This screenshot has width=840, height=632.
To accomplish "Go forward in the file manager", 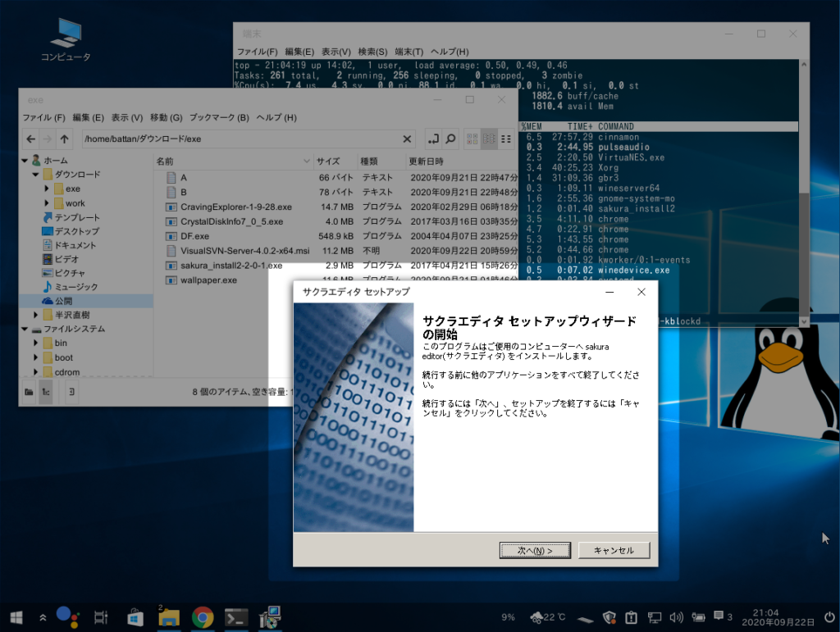I will pos(48,139).
